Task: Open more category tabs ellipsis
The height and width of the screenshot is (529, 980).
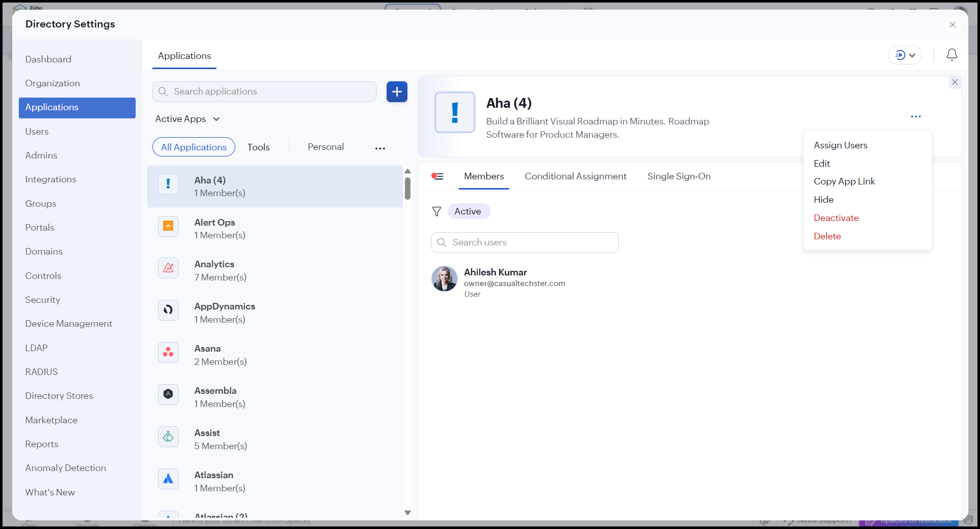Action: click(x=380, y=148)
